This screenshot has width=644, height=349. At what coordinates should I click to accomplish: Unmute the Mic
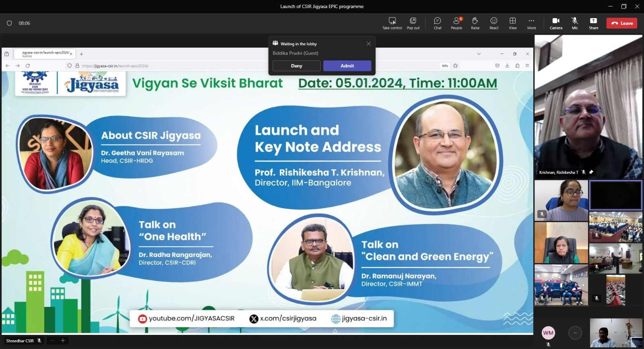click(575, 23)
